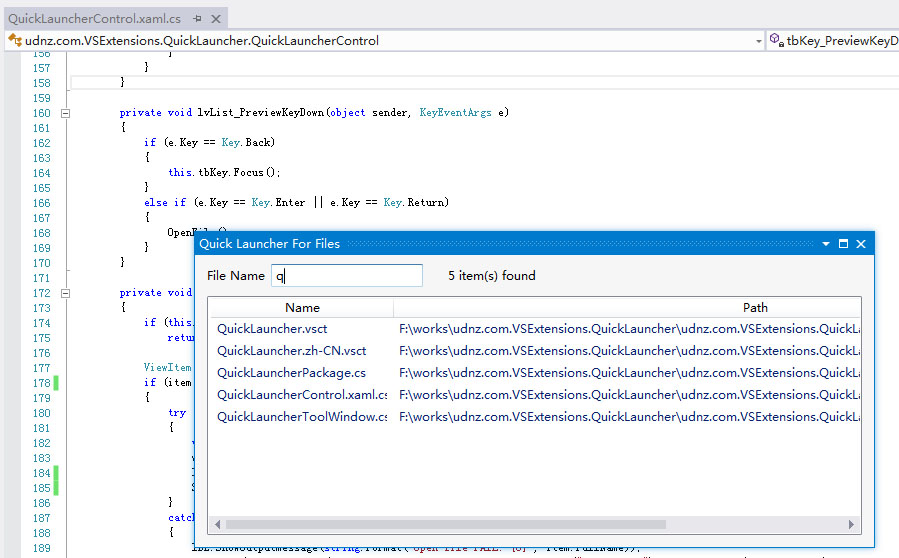Click the KeyEventArgs type on line 160
The width and height of the screenshot is (899, 558).
click(x=455, y=112)
